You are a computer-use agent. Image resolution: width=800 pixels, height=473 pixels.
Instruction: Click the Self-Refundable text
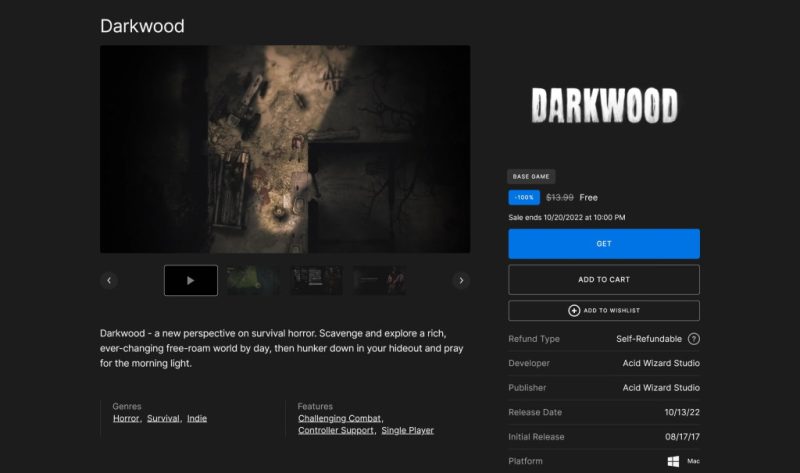point(648,339)
